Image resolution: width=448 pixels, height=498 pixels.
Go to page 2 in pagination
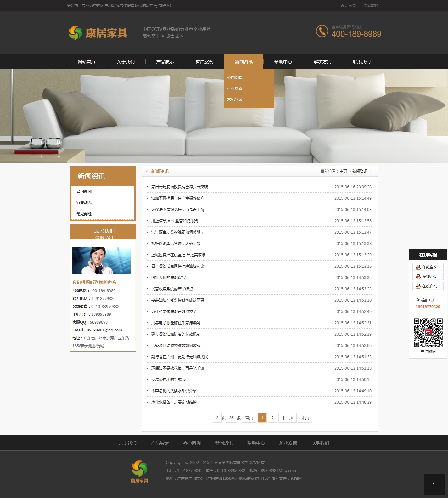point(272,418)
